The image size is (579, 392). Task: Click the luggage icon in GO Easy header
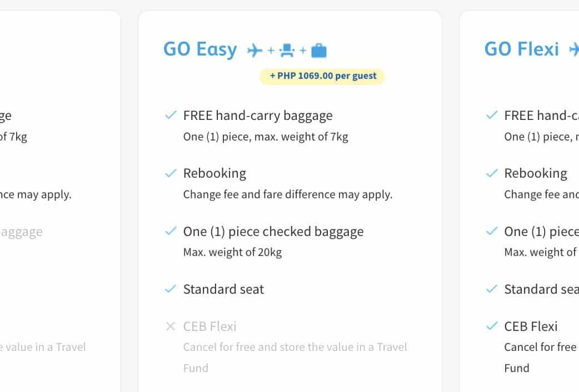tap(319, 51)
